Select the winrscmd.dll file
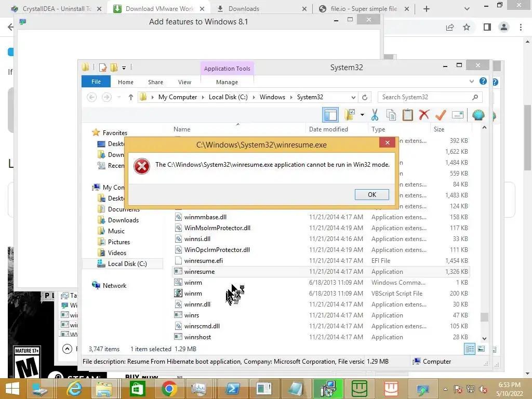Viewport: 532px width, 399px height. 202,326
